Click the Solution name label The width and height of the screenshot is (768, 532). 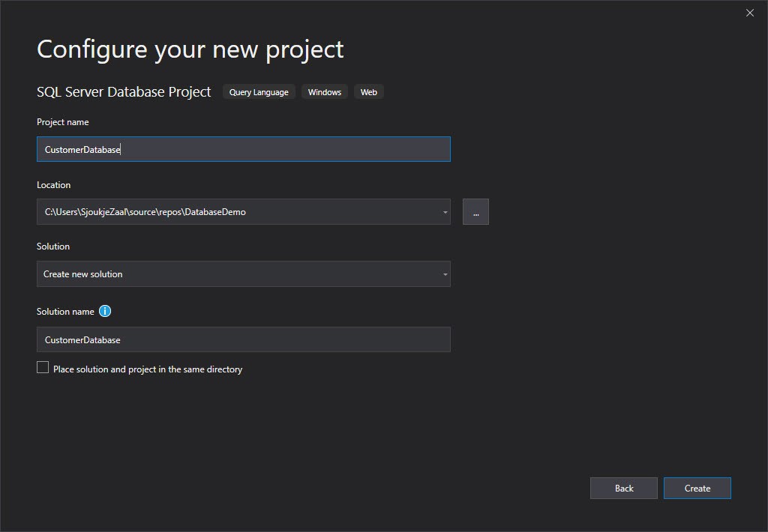click(x=67, y=311)
